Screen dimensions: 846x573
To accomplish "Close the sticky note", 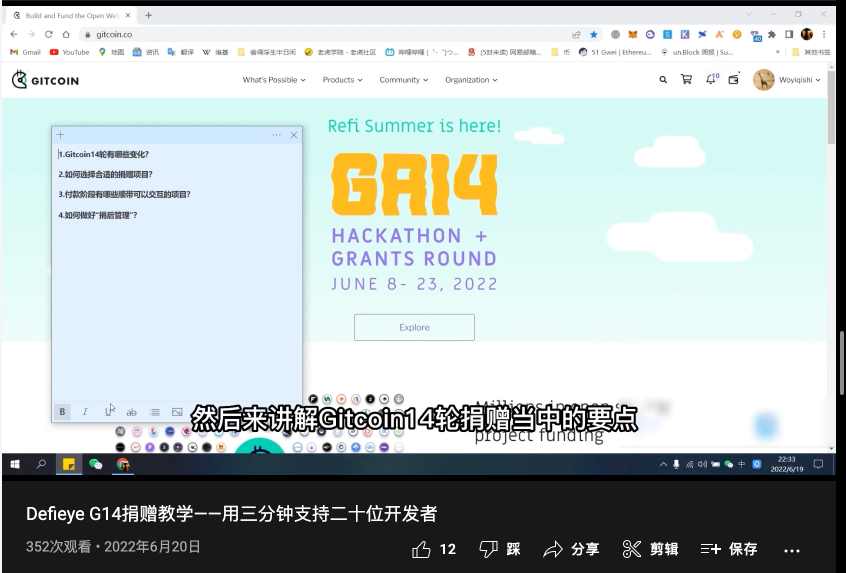I will [294, 135].
